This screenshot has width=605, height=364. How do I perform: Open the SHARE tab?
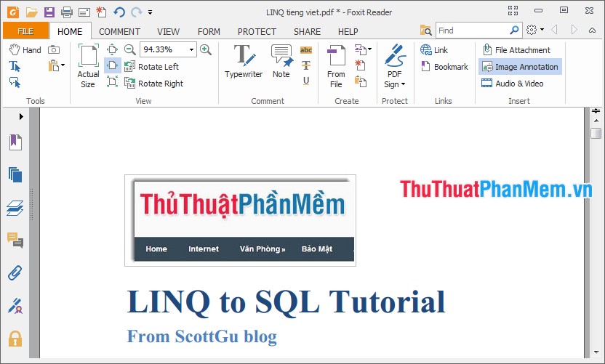[x=307, y=31]
